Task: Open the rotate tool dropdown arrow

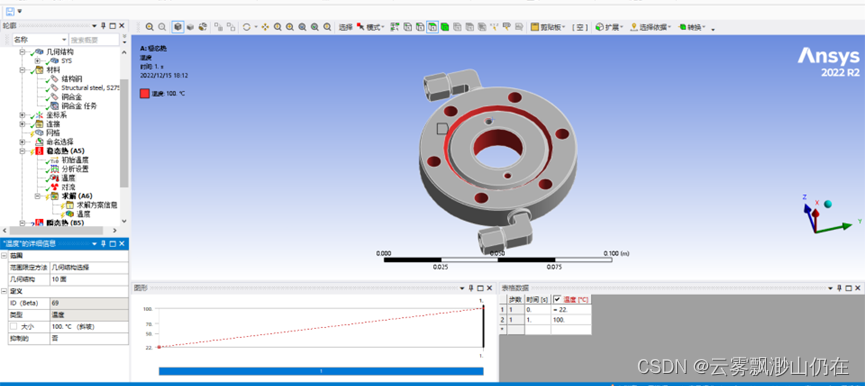Action: click(x=256, y=27)
